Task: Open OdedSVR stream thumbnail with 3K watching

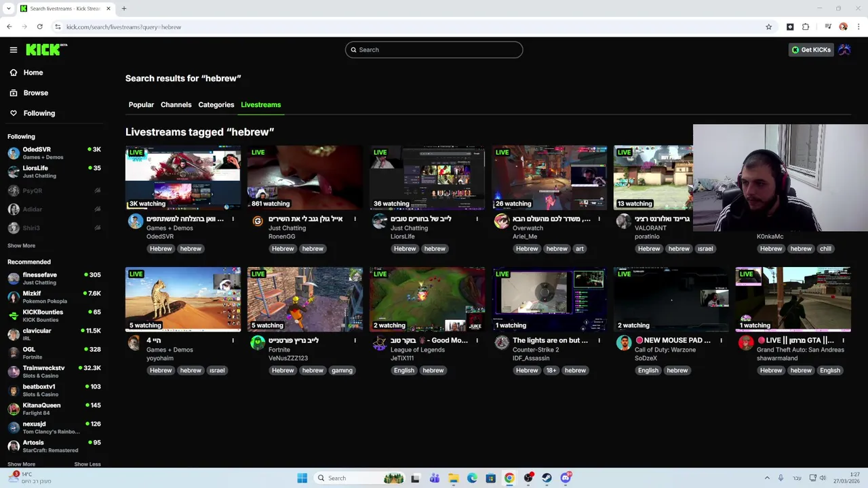Action: (x=183, y=178)
